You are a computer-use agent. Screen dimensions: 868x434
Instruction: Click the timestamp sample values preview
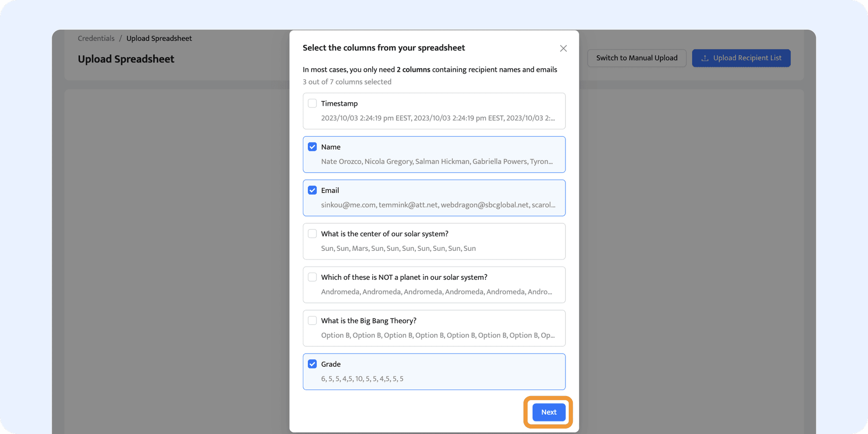pyautogui.click(x=438, y=118)
